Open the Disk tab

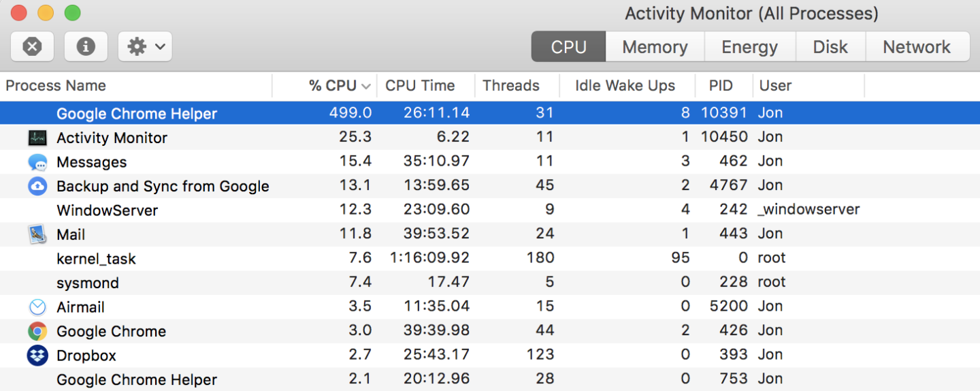click(830, 47)
